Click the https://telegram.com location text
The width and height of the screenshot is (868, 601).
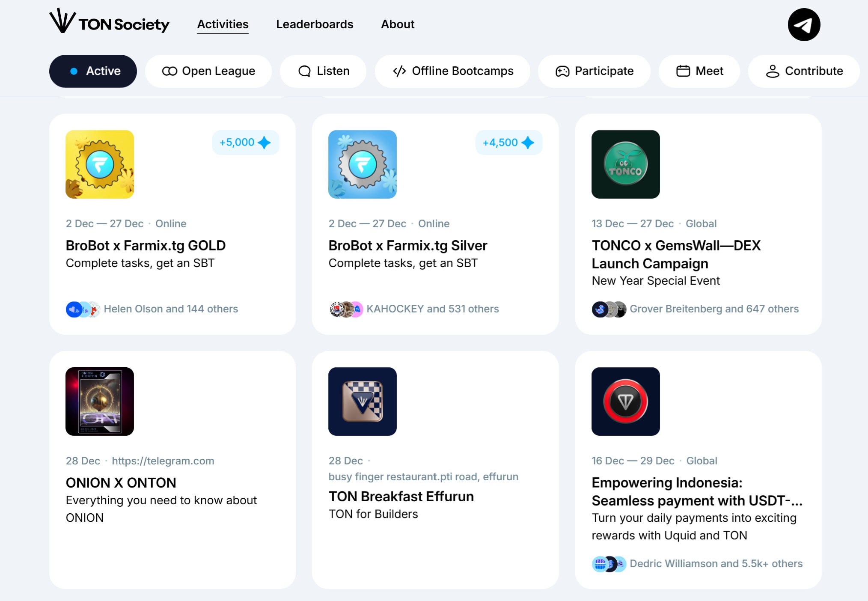(163, 461)
